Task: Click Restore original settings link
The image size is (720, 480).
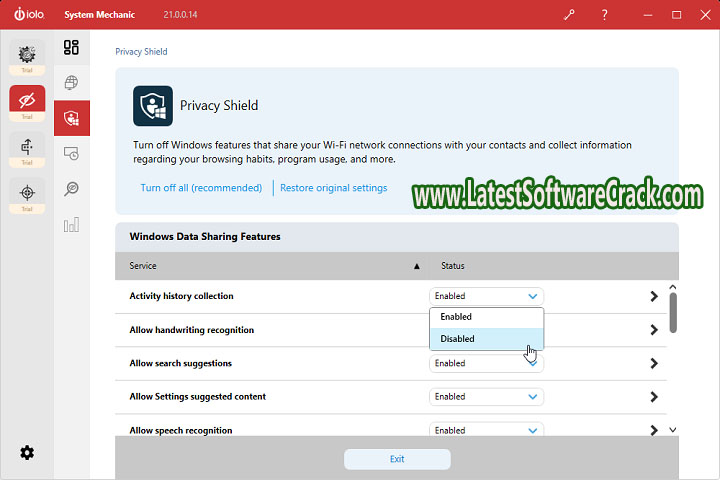Action: tap(333, 188)
